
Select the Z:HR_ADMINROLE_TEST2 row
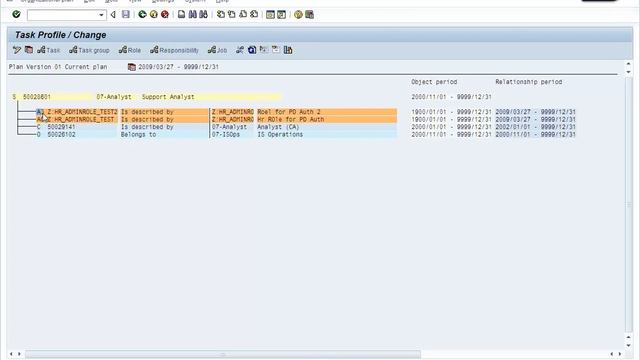(216, 111)
